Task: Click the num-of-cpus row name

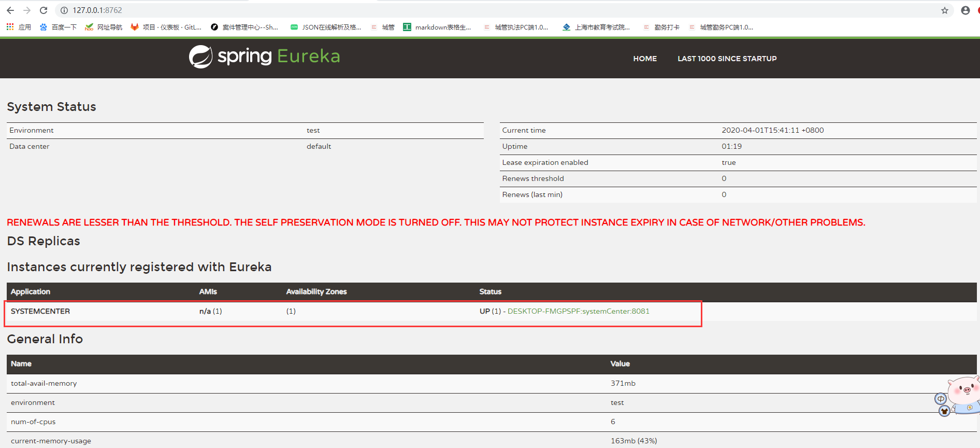Action: tap(33, 422)
